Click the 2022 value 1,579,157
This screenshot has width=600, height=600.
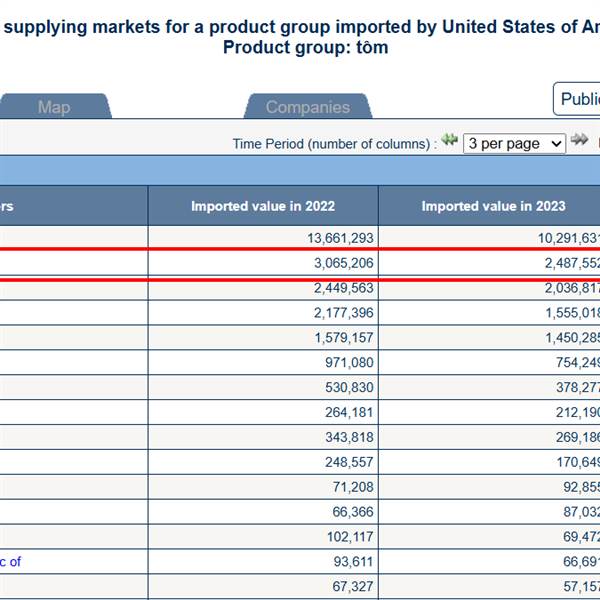tap(344, 338)
